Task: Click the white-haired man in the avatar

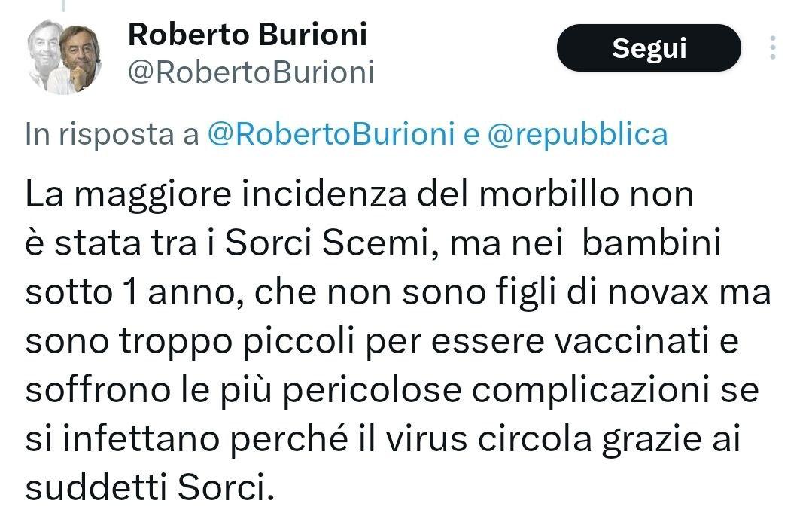Action: tap(45, 54)
